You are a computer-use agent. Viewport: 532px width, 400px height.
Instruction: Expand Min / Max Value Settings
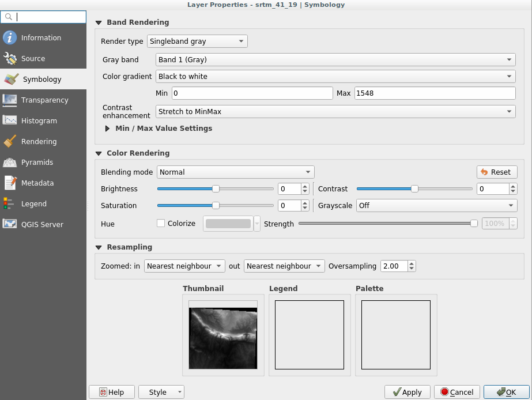click(x=108, y=129)
